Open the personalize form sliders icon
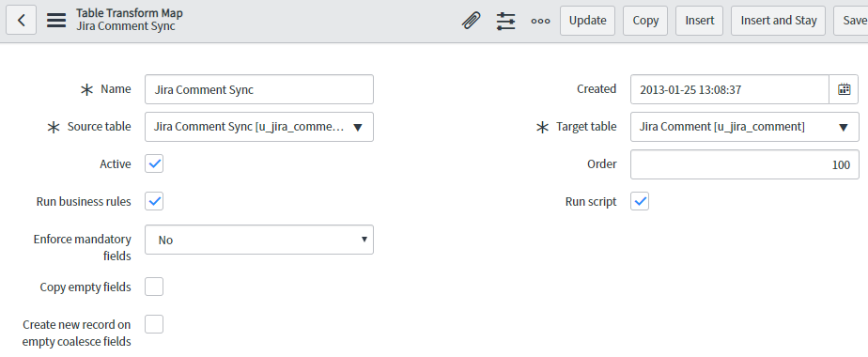Image resolution: width=868 pixels, height=357 pixels. 506,21
